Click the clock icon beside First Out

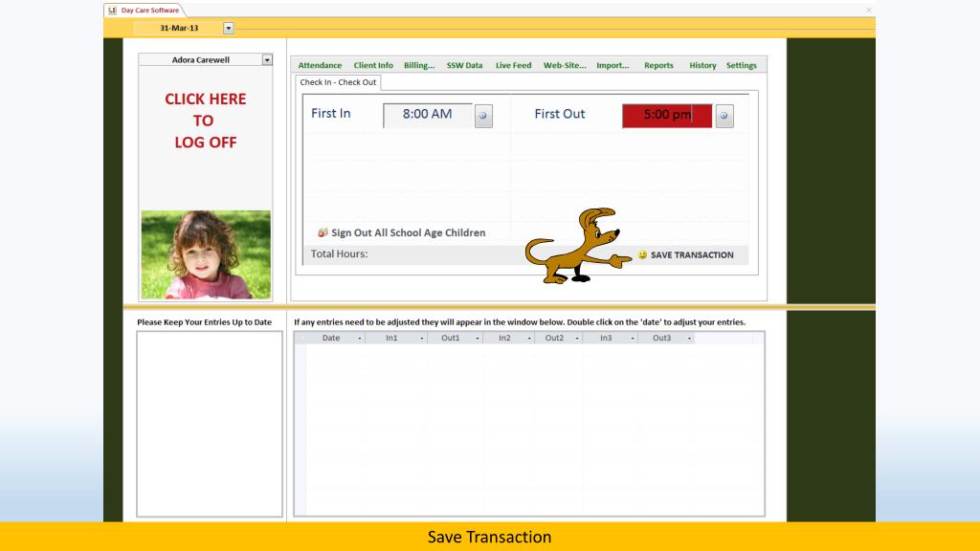(724, 116)
